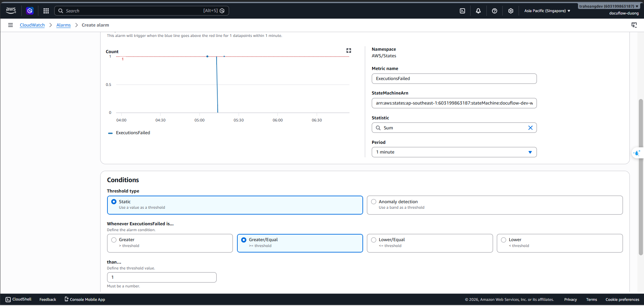Click the Metric name field
Screen dimensions: 644x306
[454, 79]
